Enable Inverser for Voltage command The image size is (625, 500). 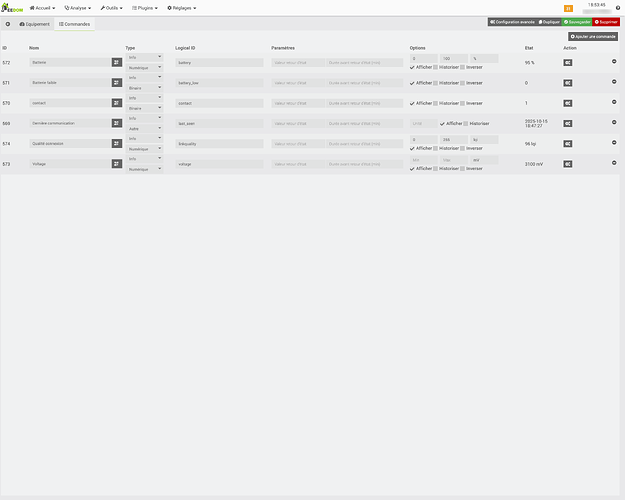462,169
